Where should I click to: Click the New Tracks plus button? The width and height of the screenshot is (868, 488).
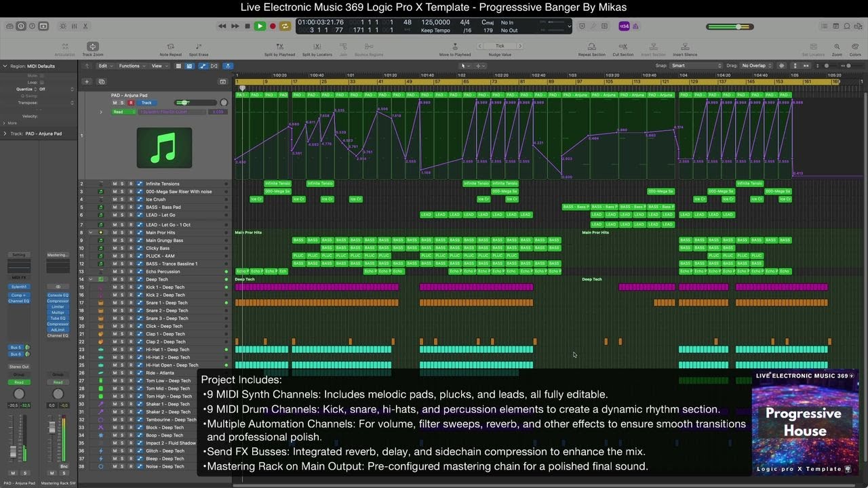(87, 81)
